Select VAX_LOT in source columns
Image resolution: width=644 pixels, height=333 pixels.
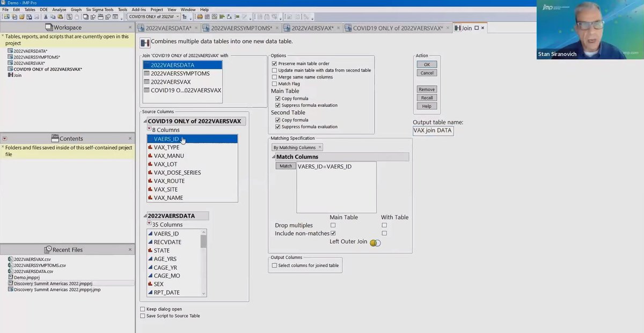tap(192, 164)
